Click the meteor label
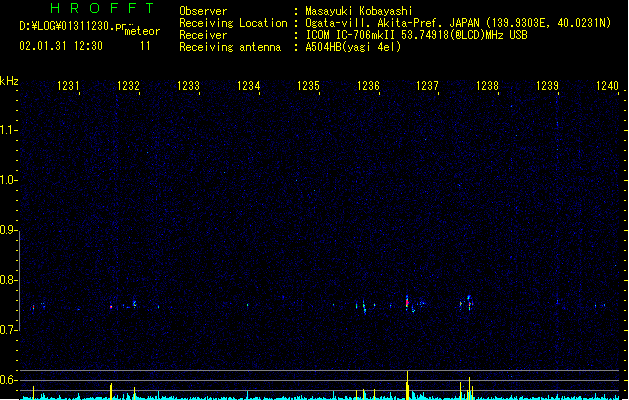This screenshot has height=400, width=629. [x=142, y=31]
